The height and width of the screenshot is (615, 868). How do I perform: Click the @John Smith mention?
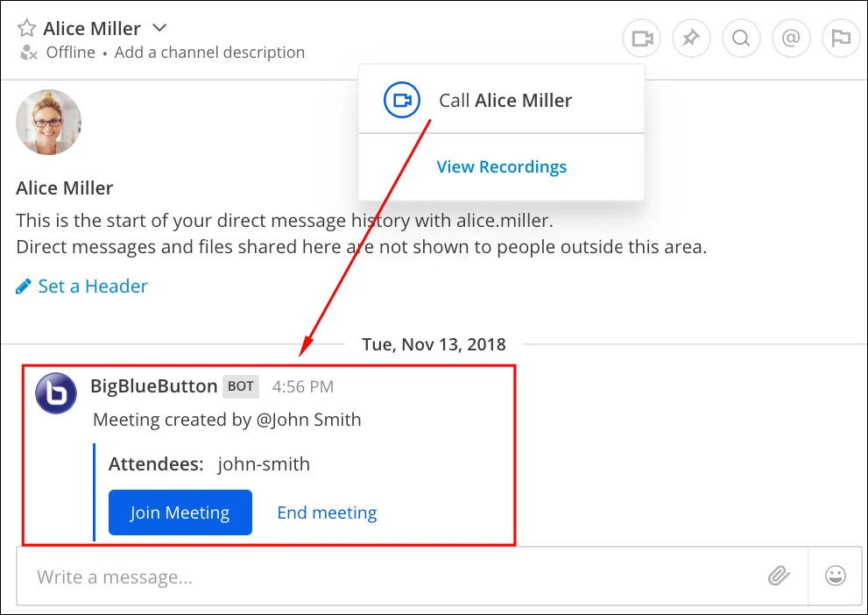click(309, 420)
